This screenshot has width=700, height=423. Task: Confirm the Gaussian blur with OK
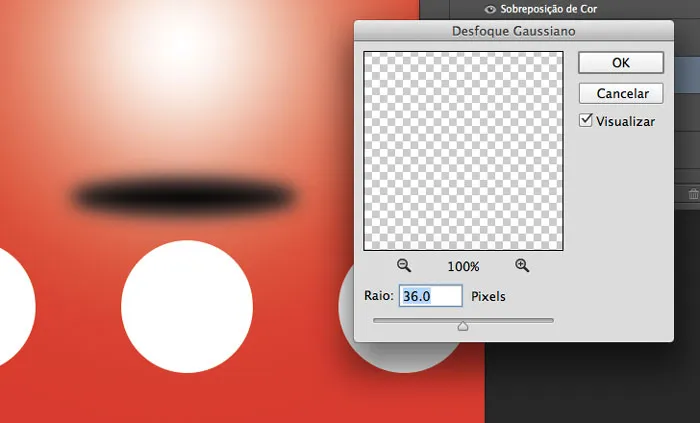click(x=621, y=62)
